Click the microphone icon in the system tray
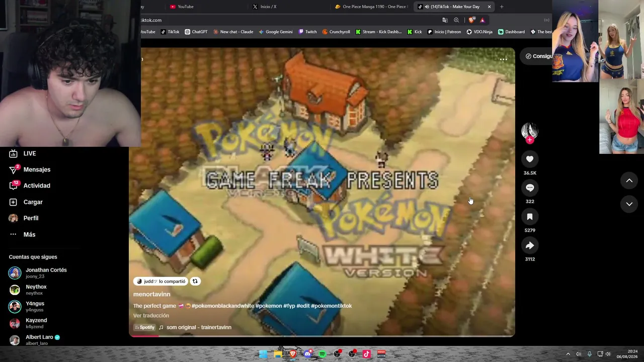The image size is (644, 362). point(590,354)
